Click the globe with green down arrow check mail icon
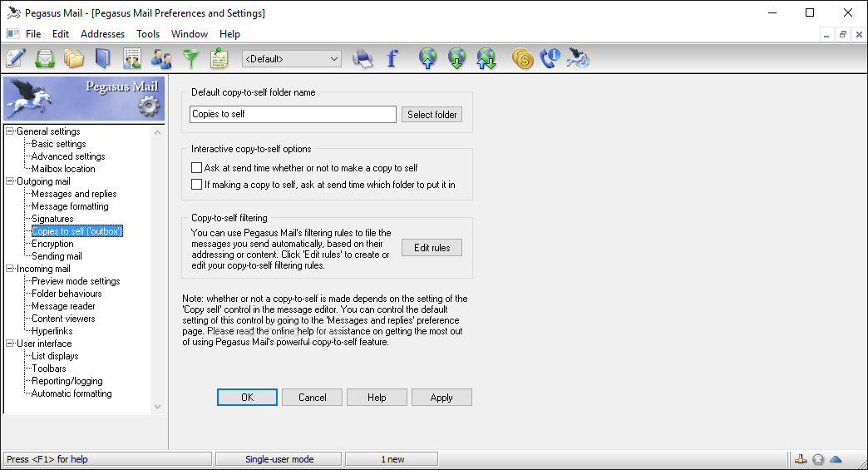This screenshot has height=470, width=868. click(x=456, y=58)
